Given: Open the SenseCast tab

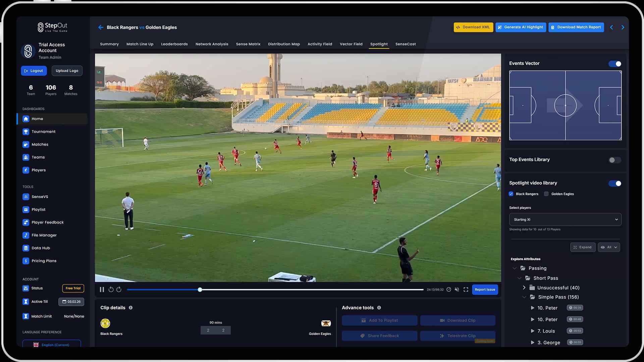Looking at the screenshot, I should 406,44.
